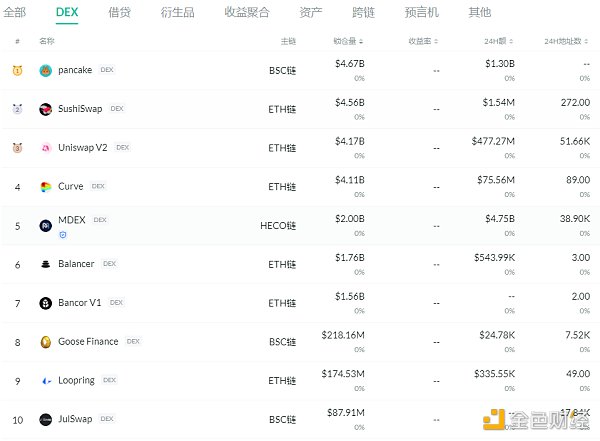The height and width of the screenshot is (441, 600).
Task: Open the JulSwap project link
Action: pyautogui.click(x=77, y=419)
